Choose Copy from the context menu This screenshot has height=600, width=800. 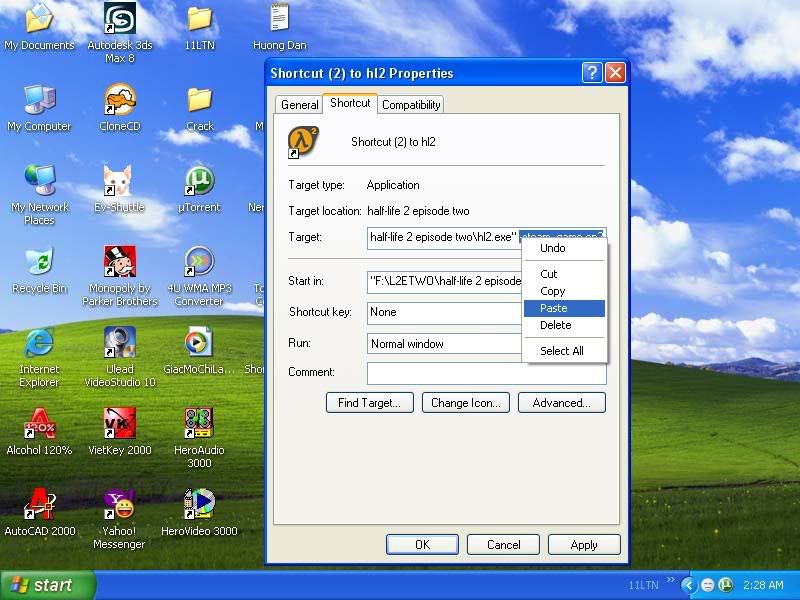tap(565, 291)
